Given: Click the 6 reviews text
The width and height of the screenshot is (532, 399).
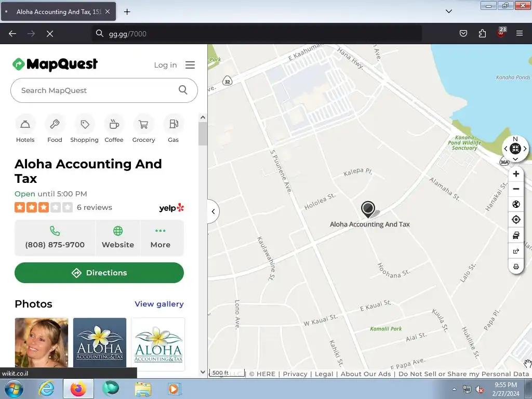Looking at the screenshot, I should 95,207.
